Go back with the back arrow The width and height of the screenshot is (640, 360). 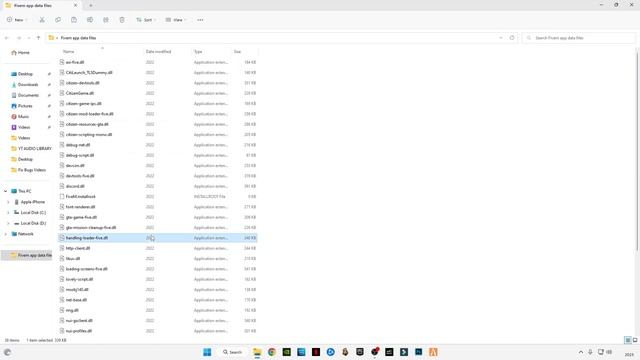pyautogui.click(x=7, y=38)
